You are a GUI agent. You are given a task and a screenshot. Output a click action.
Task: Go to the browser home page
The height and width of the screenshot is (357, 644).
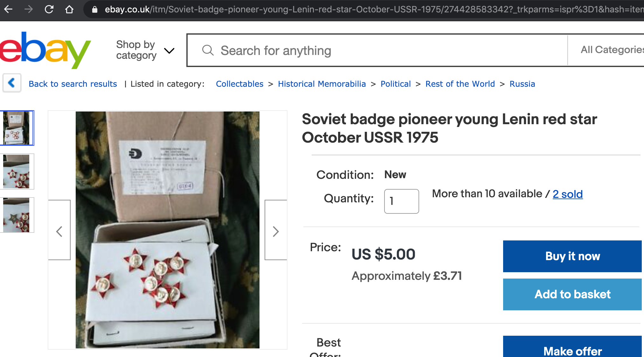pos(69,9)
